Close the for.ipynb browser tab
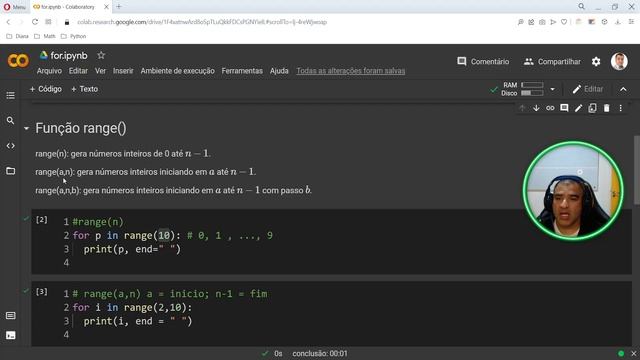Image resolution: width=640 pixels, height=360 pixels. pos(106,7)
